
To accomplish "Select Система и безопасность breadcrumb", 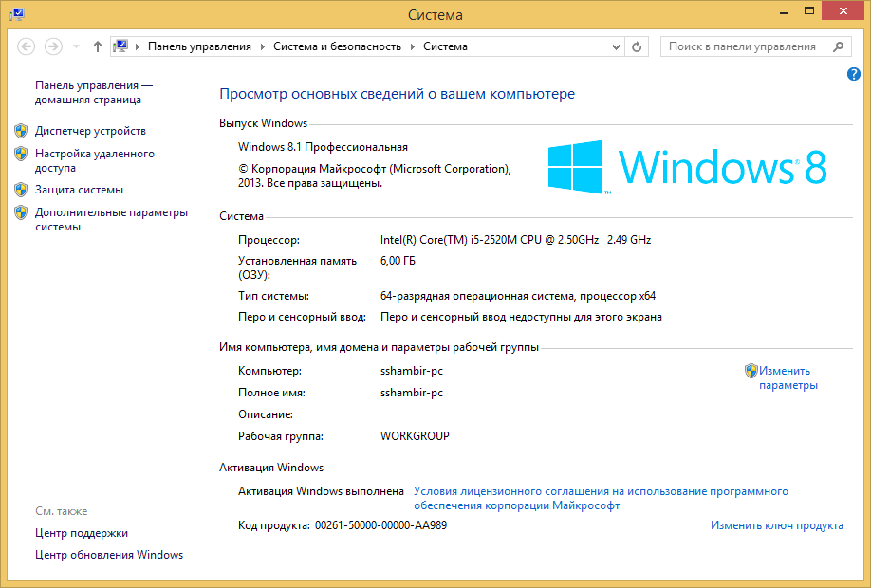I will pyautogui.click(x=337, y=46).
